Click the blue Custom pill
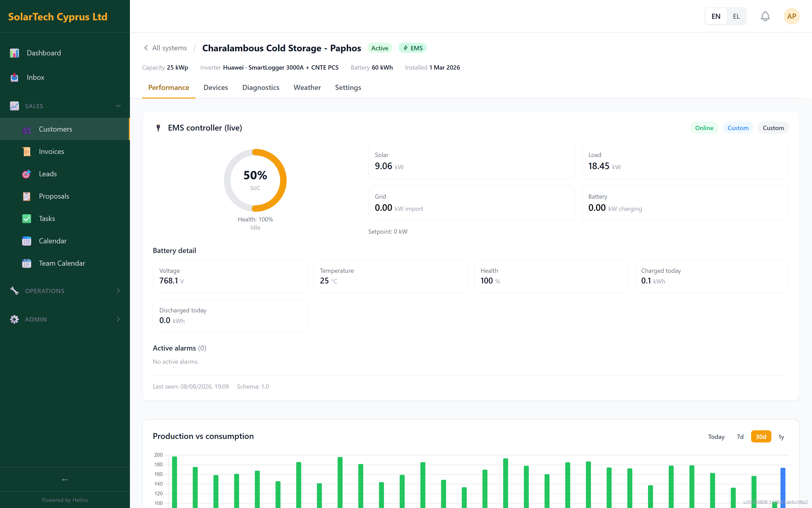Image resolution: width=812 pixels, height=508 pixels. click(738, 128)
